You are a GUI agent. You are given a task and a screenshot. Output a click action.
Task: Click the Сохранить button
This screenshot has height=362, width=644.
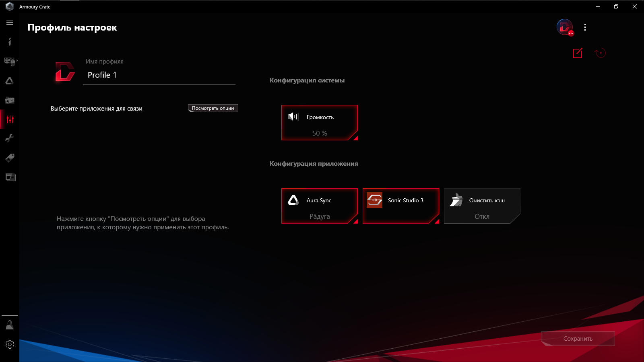[x=578, y=338]
